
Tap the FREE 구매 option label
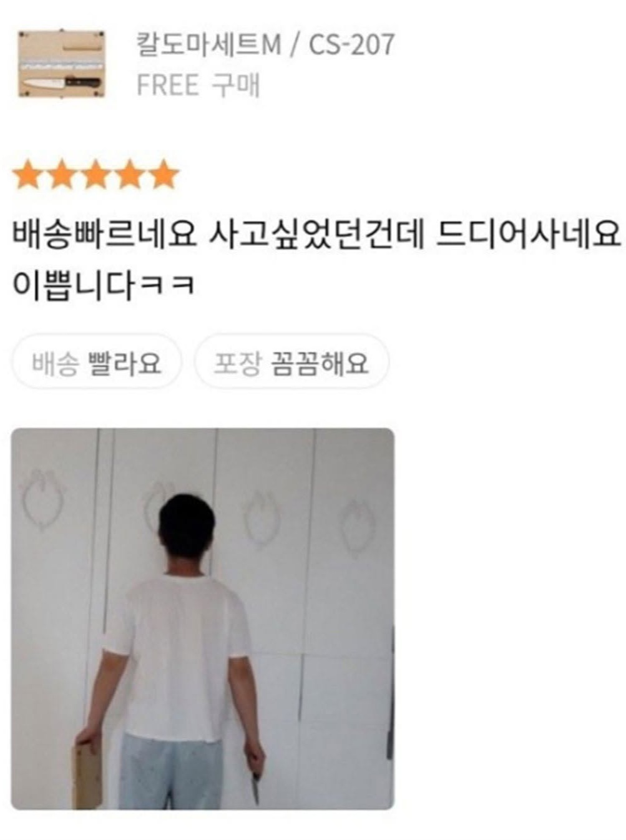coord(198,85)
